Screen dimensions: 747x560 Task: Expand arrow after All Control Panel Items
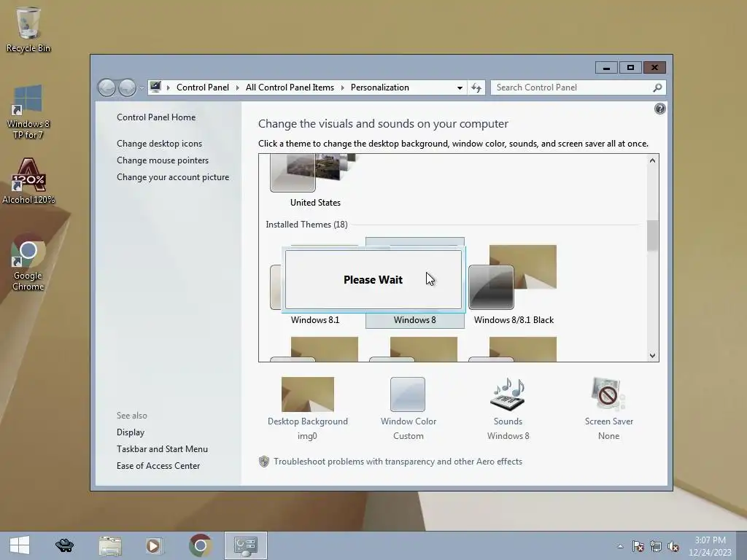tap(342, 87)
